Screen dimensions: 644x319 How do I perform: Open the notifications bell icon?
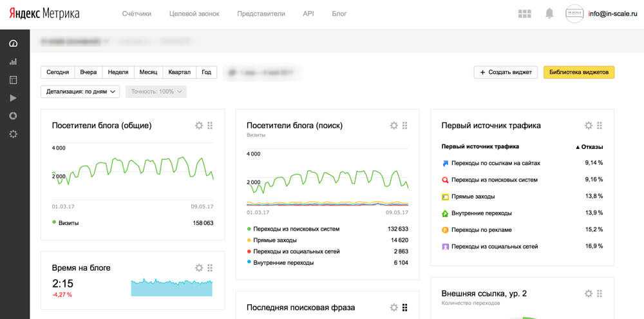pos(549,14)
